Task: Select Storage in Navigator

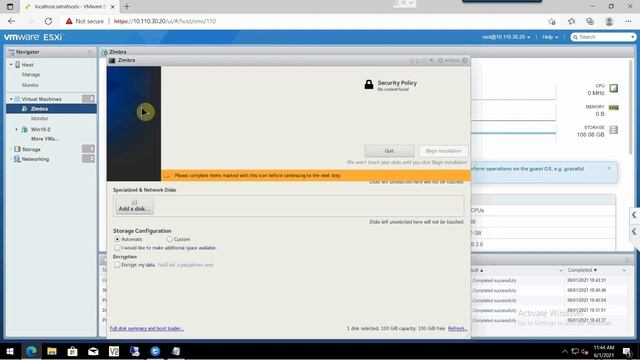Action: click(31, 149)
